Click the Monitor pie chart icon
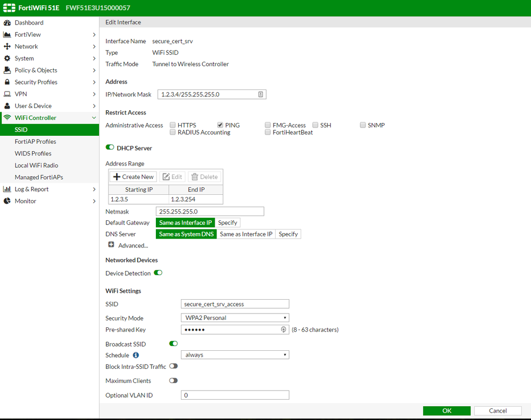The height and width of the screenshot is (420, 531). [x=7, y=201]
